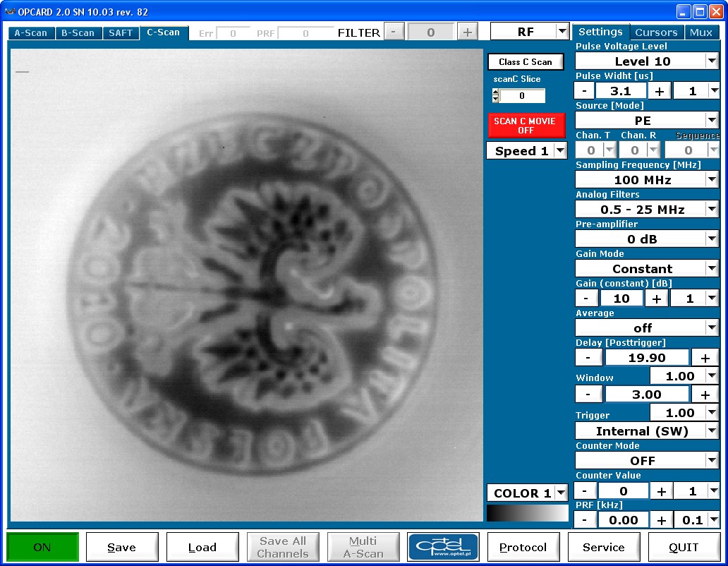Click the C-Scan coin image
The height and width of the screenshot is (566, 728).
point(246,285)
